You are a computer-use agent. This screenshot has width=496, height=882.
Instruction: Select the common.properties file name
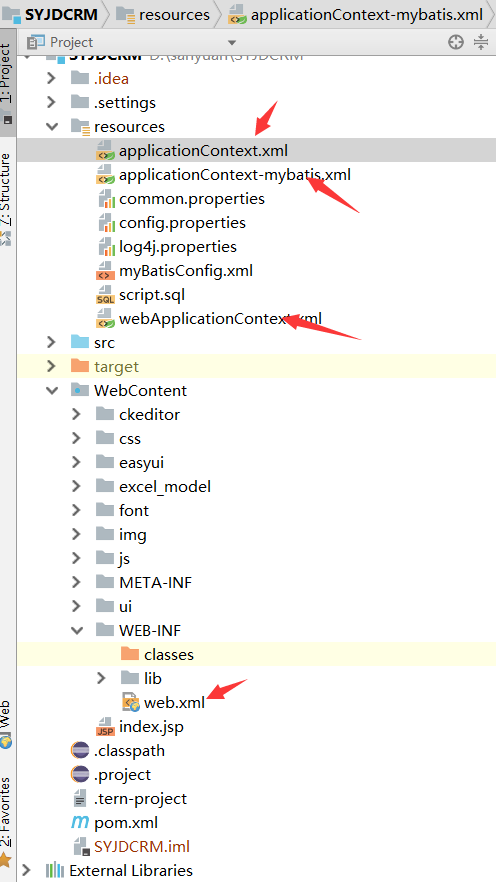[x=192, y=199]
